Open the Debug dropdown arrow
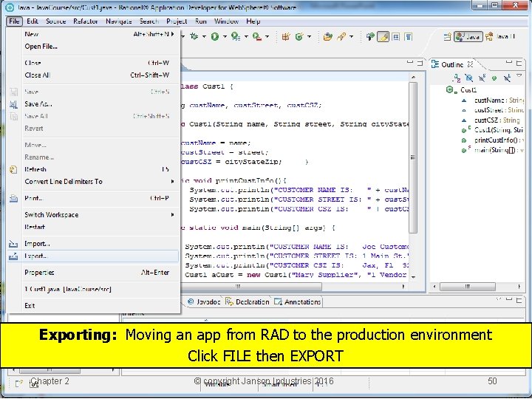Viewport: 532px width, 399px height. [x=204, y=37]
